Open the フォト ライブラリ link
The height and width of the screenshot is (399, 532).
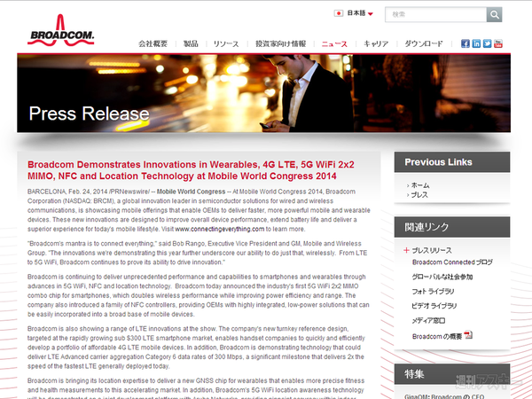coord(433,292)
